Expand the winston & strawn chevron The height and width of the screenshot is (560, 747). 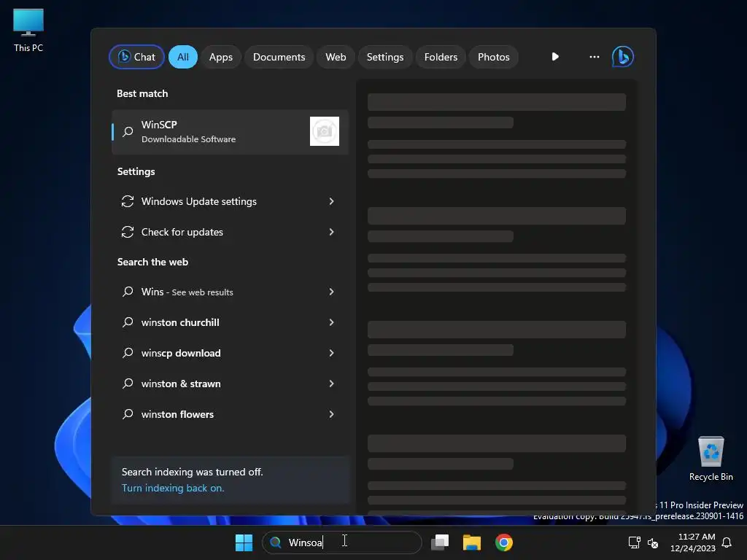pos(332,384)
